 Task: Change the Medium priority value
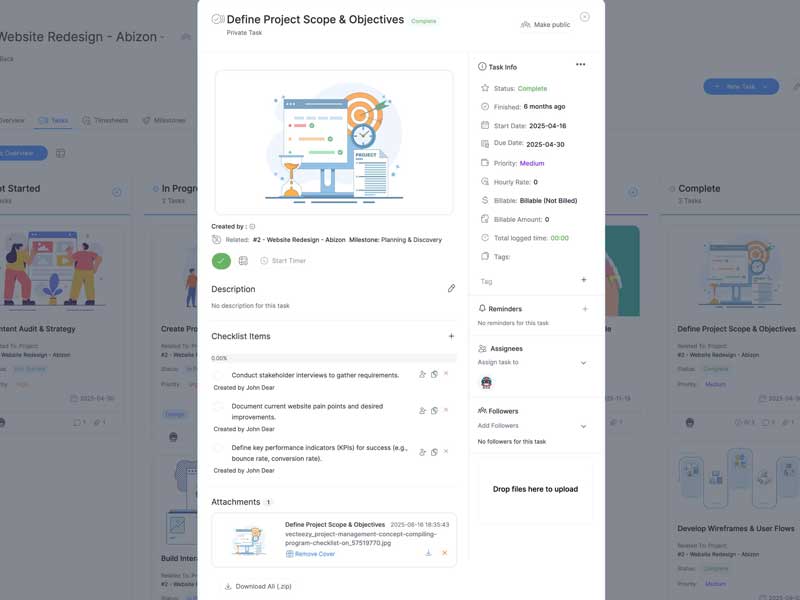[532, 163]
